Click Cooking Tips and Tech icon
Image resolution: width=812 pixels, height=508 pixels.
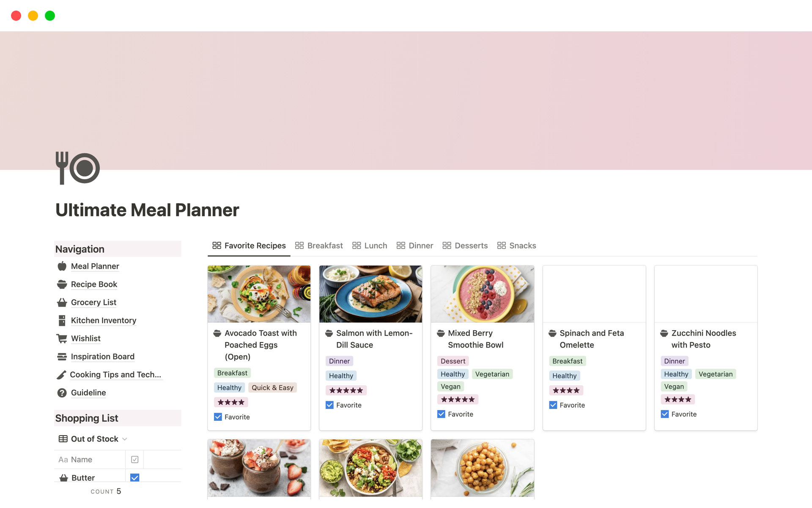point(63,374)
